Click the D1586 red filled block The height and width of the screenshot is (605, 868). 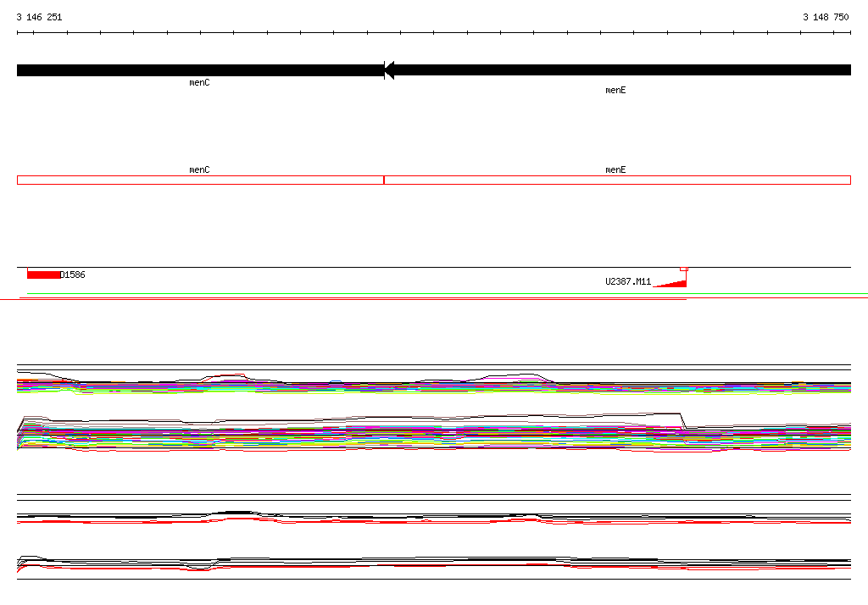[44, 275]
